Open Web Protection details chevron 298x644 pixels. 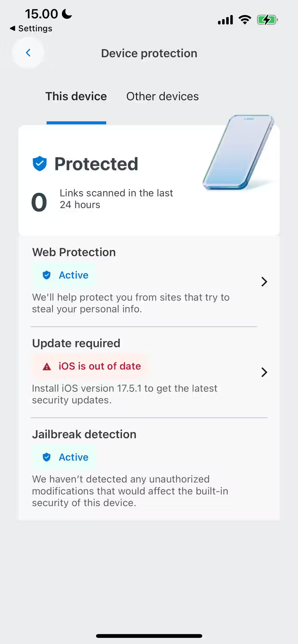pos(264,282)
